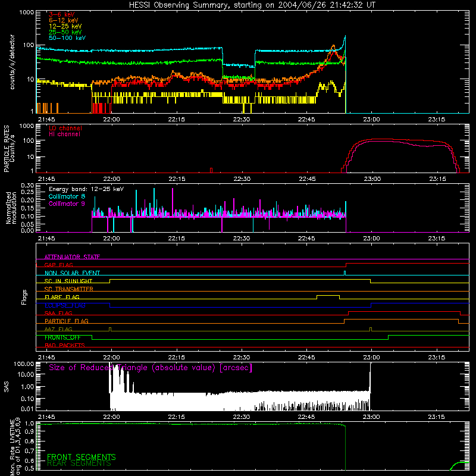
Task: Click the ECLIPSE FLAG label
Action: pos(65,305)
